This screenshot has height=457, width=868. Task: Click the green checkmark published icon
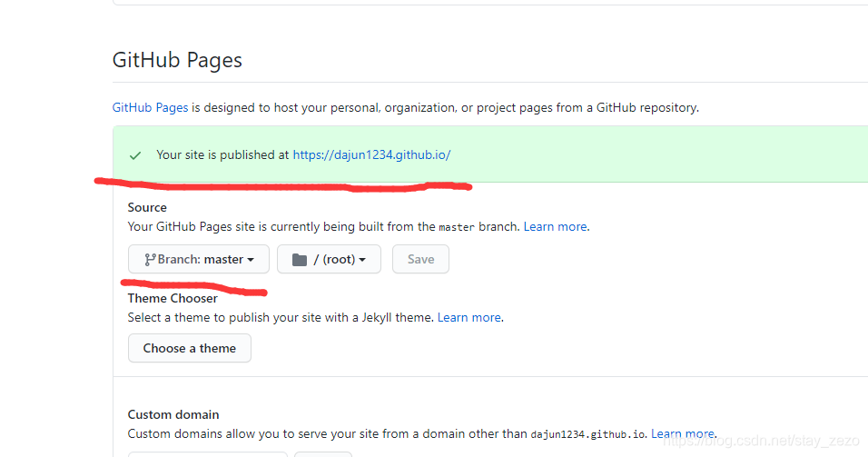coord(135,155)
